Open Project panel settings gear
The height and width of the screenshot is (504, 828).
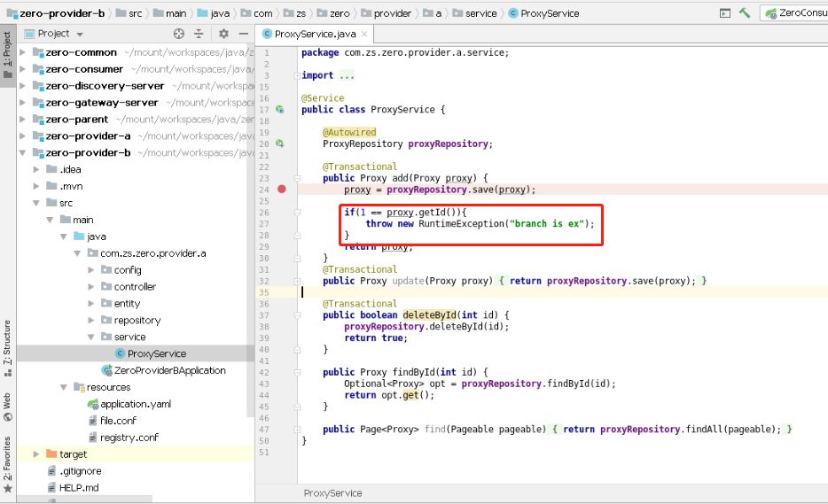pos(224,34)
